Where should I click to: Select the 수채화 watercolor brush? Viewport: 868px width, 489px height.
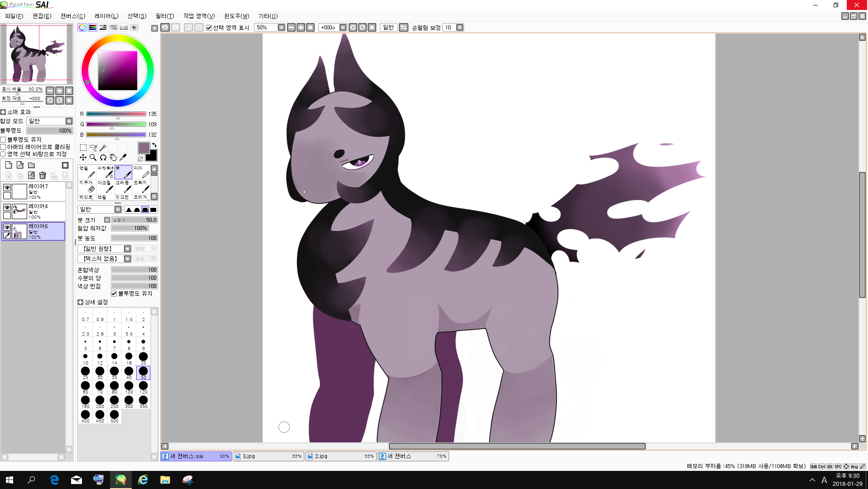pyautogui.click(x=105, y=172)
